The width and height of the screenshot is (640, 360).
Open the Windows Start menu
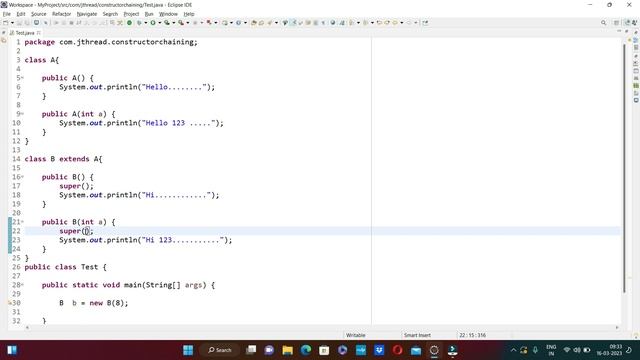188,350
